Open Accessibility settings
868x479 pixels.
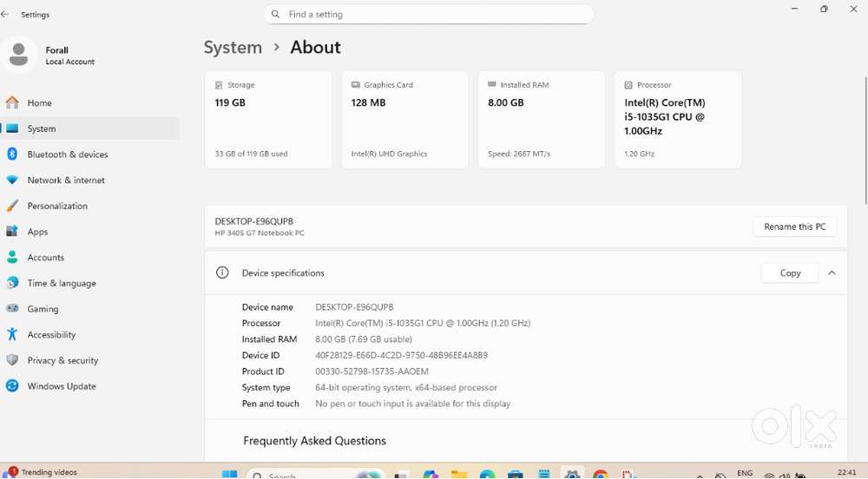coord(51,335)
